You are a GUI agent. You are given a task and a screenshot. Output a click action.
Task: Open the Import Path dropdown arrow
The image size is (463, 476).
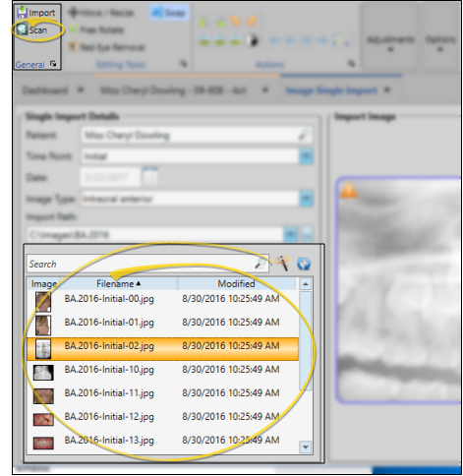291,234
